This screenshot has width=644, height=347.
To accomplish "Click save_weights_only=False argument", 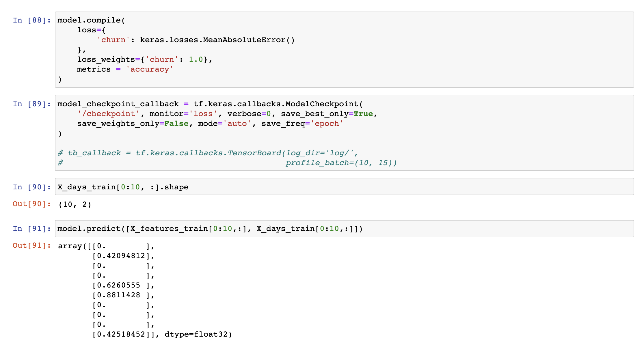I will [133, 124].
